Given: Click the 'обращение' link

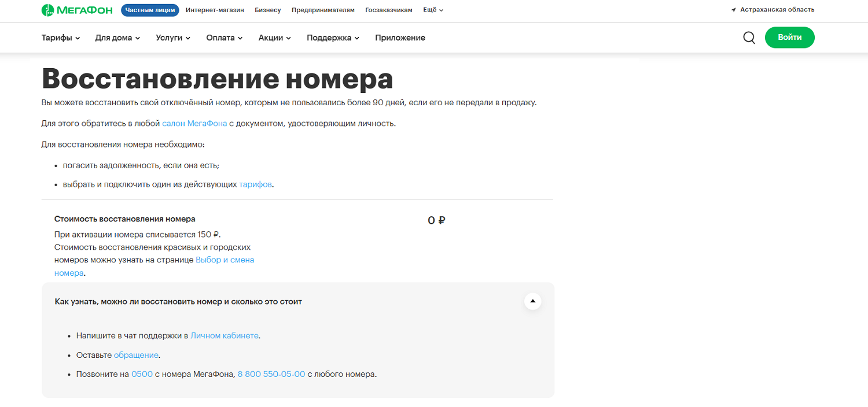Looking at the screenshot, I should click(x=136, y=355).
